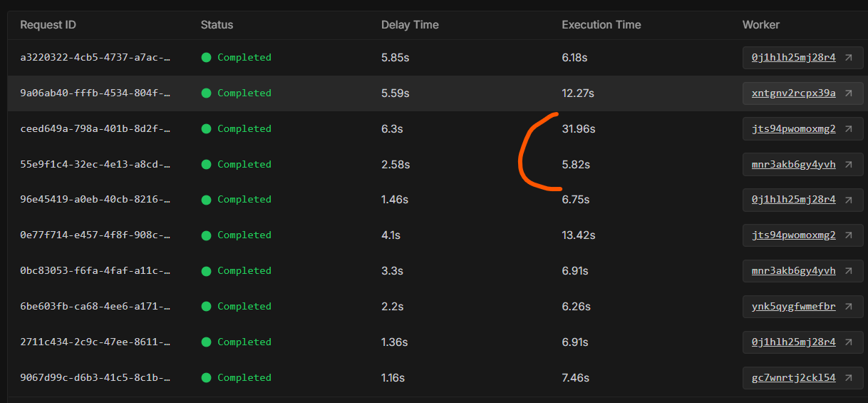
Task: Open external-link arrow in the 0e77f714 row
Action: (x=848, y=235)
